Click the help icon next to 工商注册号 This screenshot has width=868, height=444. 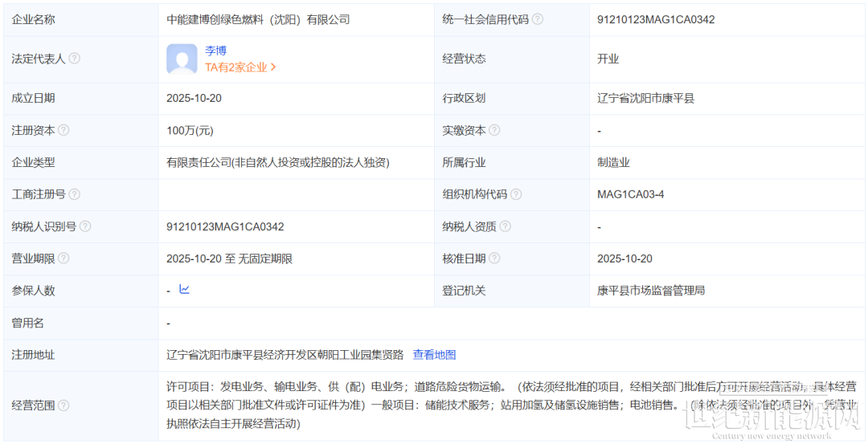[74, 194]
